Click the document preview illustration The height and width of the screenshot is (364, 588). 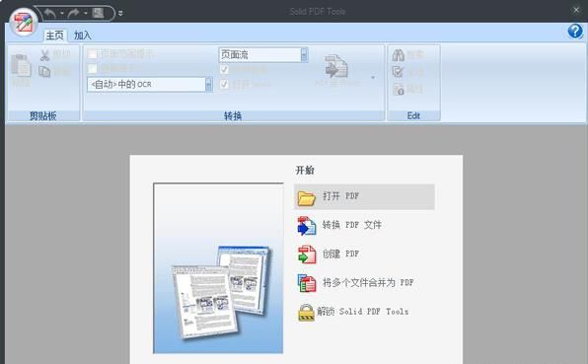pos(218,268)
